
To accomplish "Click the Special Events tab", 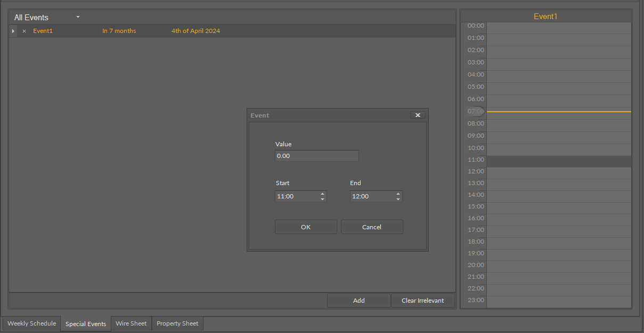I will click(85, 323).
